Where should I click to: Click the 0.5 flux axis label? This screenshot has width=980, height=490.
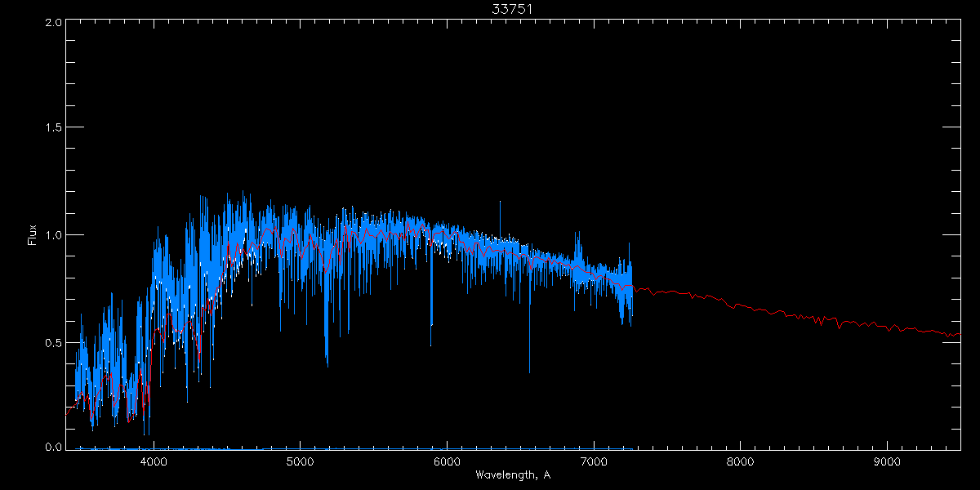(53, 342)
